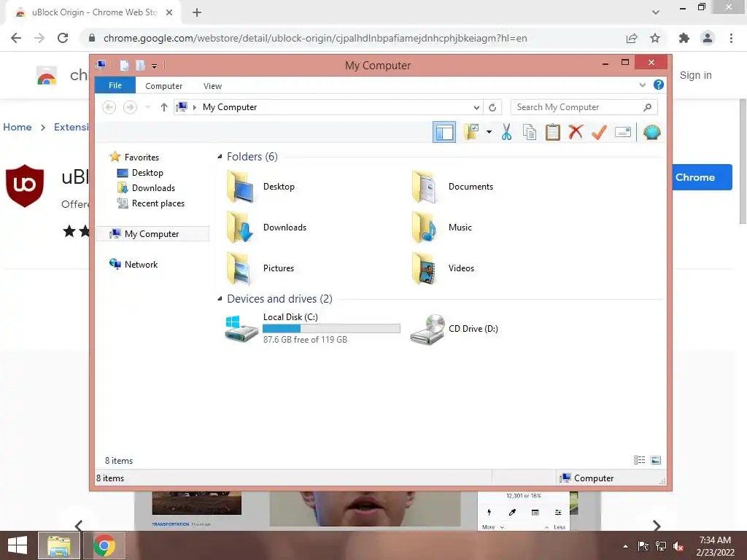
Task: Collapse the Devices and drives group
Action: pyautogui.click(x=220, y=298)
